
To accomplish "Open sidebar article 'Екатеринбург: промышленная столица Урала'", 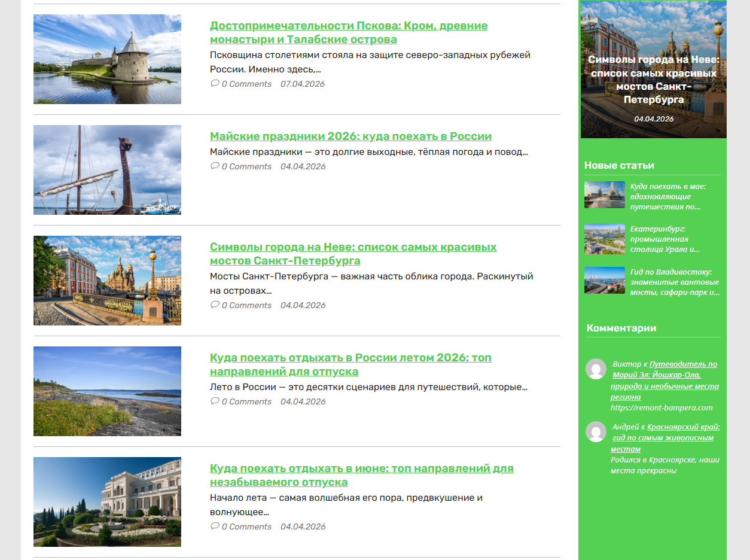I will tap(665, 239).
